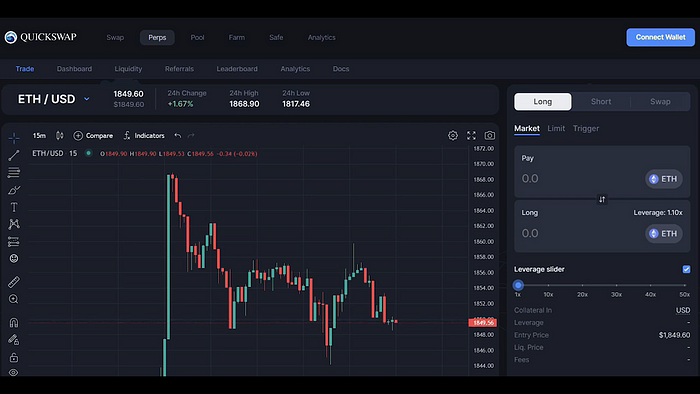Click the Compare symbol button

93,136
